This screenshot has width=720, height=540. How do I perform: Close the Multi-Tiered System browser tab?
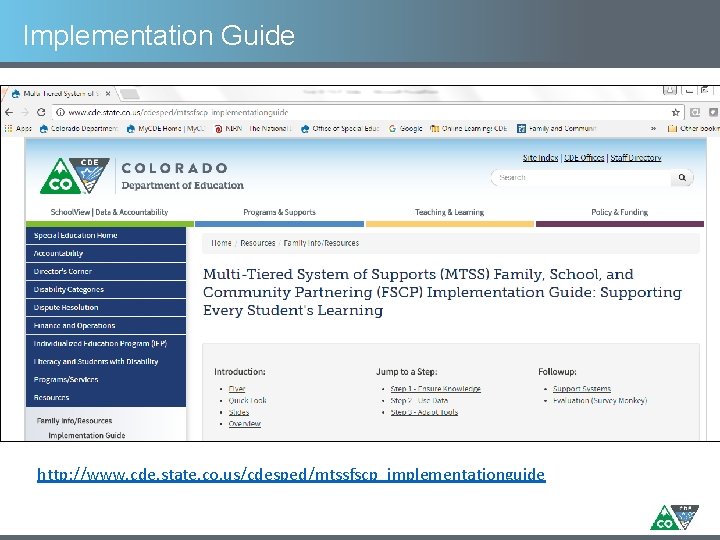(x=107, y=94)
